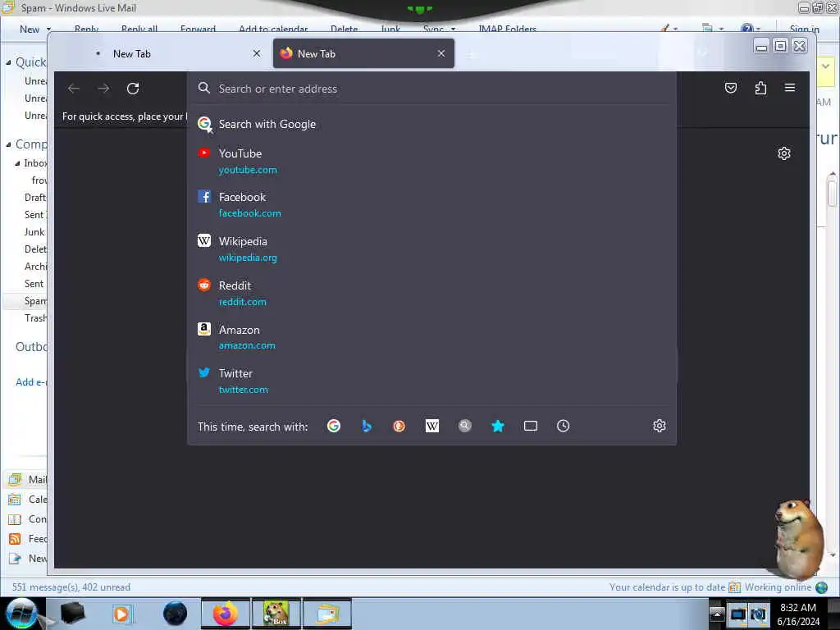Search this time with Google icon
The image size is (840, 630).
pos(334,426)
